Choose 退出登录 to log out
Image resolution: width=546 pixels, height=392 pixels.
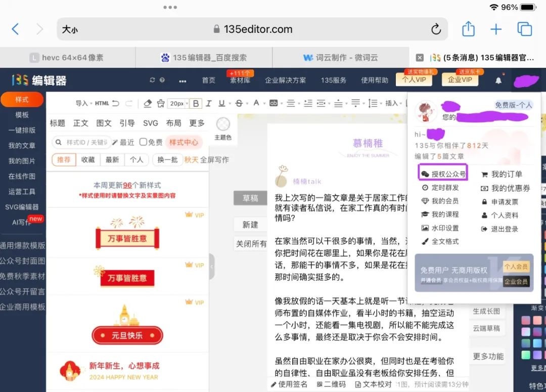coord(504,229)
